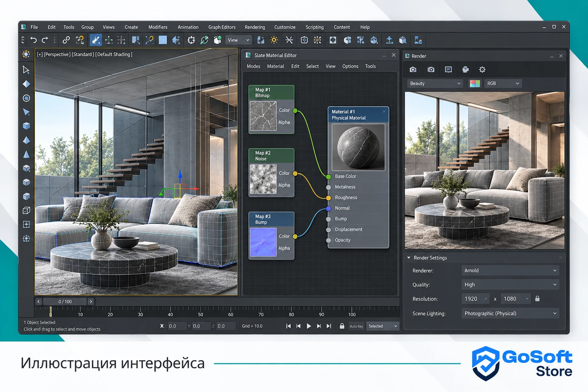Click the Normal input socket

tap(328, 209)
